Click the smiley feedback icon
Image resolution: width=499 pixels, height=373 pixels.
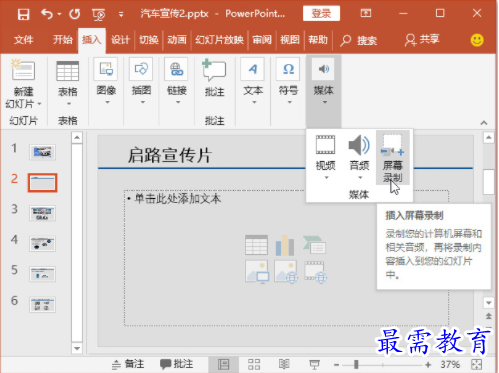pos(477,40)
